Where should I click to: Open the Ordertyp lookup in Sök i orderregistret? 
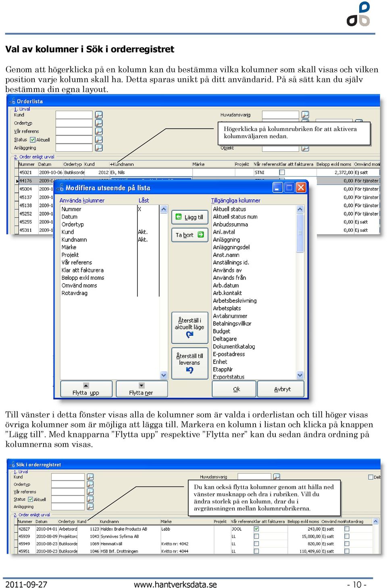tap(90, 484)
